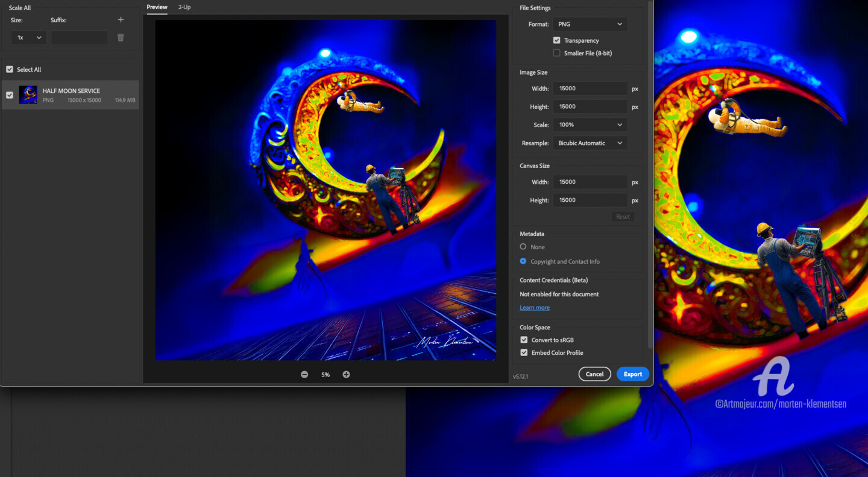Open the Bicubic Automatic resample dropdown
The height and width of the screenshot is (477, 868).
(x=590, y=143)
